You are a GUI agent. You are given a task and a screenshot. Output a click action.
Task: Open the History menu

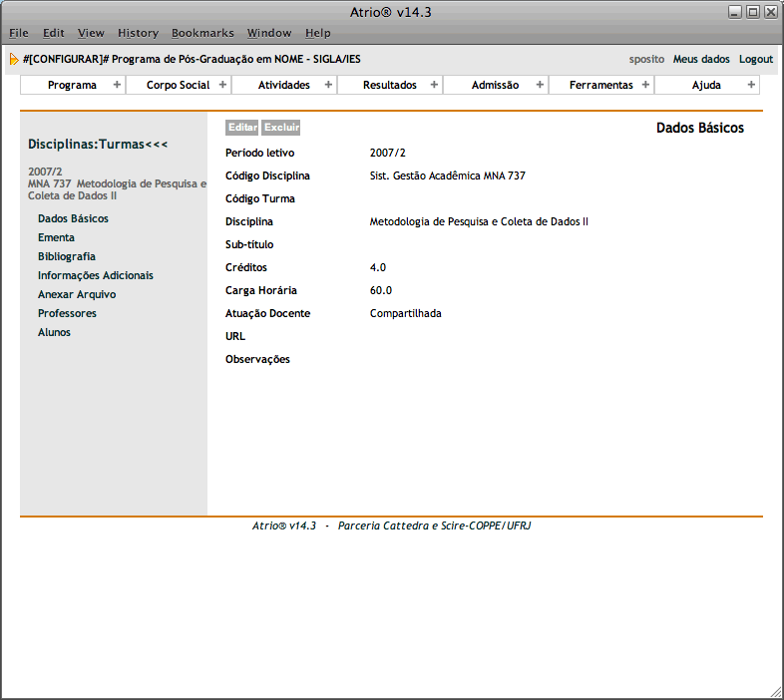(138, 33)
